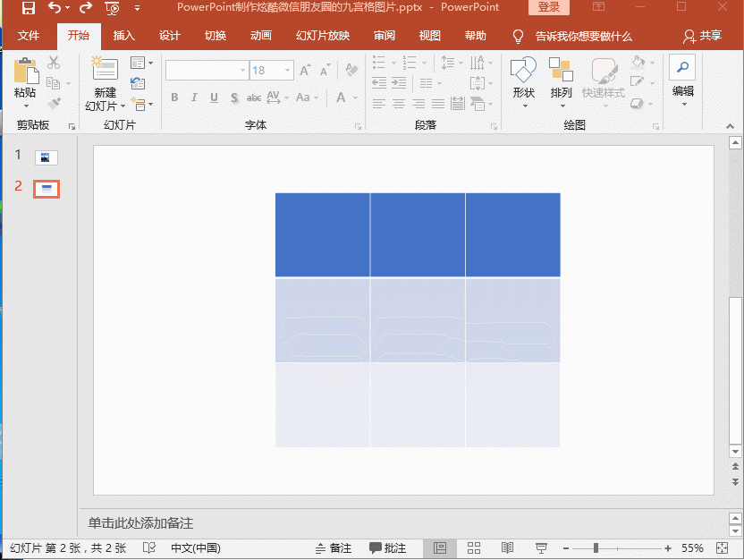The image size is (744, 560).
Task: Open the slide layout dropdown
Action: pyautogui.click(x=141, y=63)
